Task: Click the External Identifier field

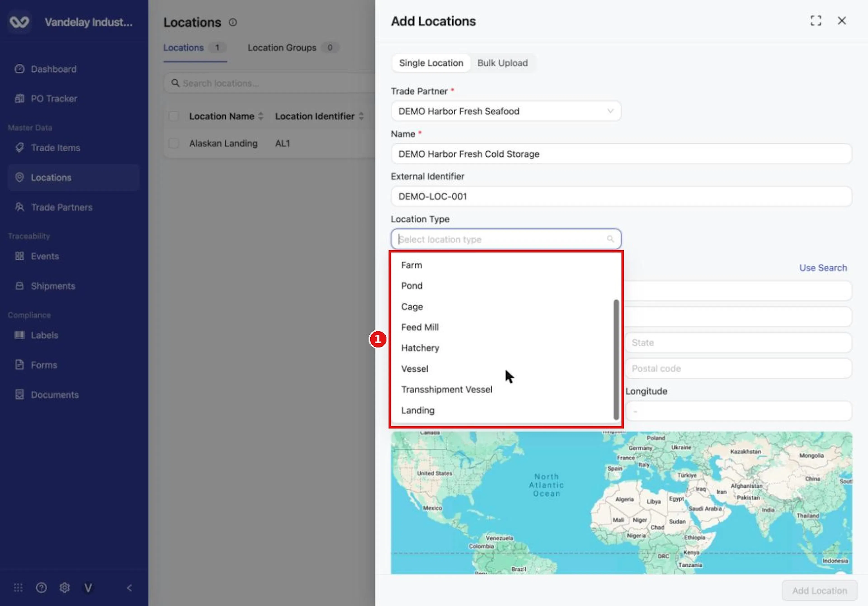Action: (621, 196)
